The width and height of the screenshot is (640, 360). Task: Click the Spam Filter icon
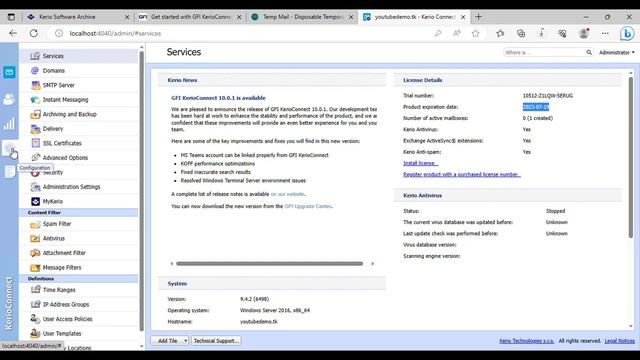[x=36, y=224]
